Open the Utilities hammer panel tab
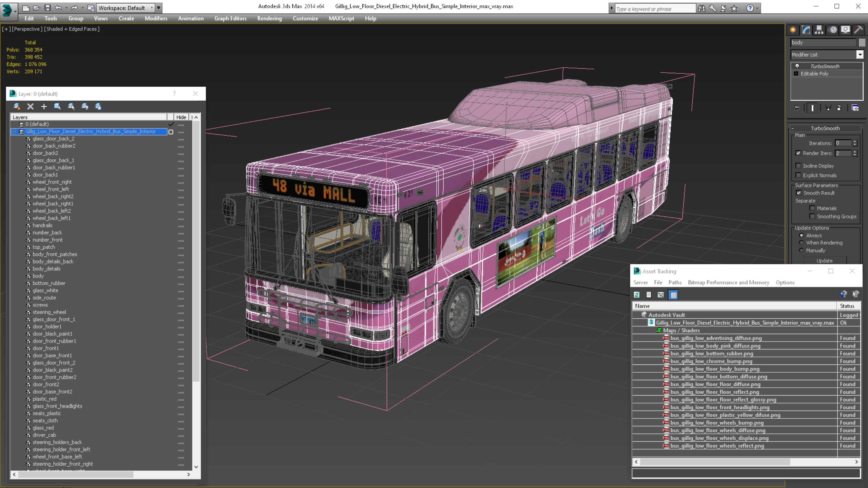Image resolution: width=868 pixels, height=488 pixels. pyautogui.click(x=859, y=30)
